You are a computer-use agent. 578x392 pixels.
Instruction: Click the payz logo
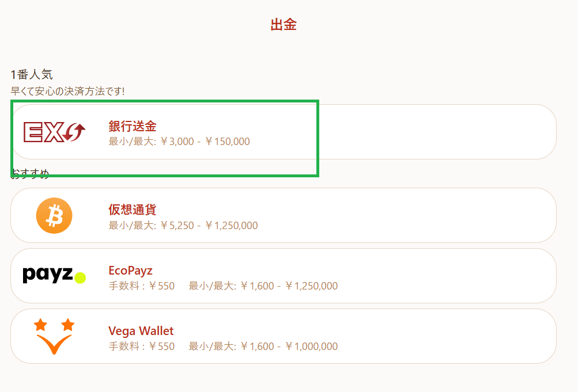[x=54, y=275]
